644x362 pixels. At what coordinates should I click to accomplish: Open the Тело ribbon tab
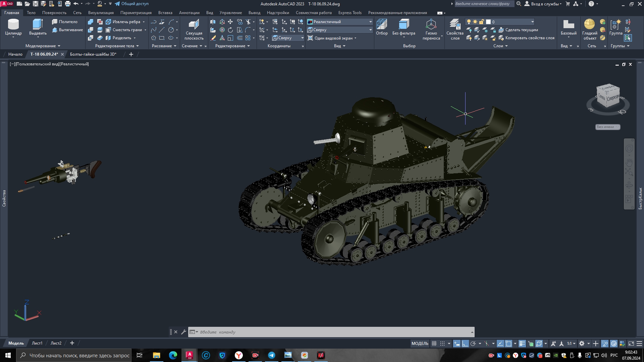click(31, 13)
